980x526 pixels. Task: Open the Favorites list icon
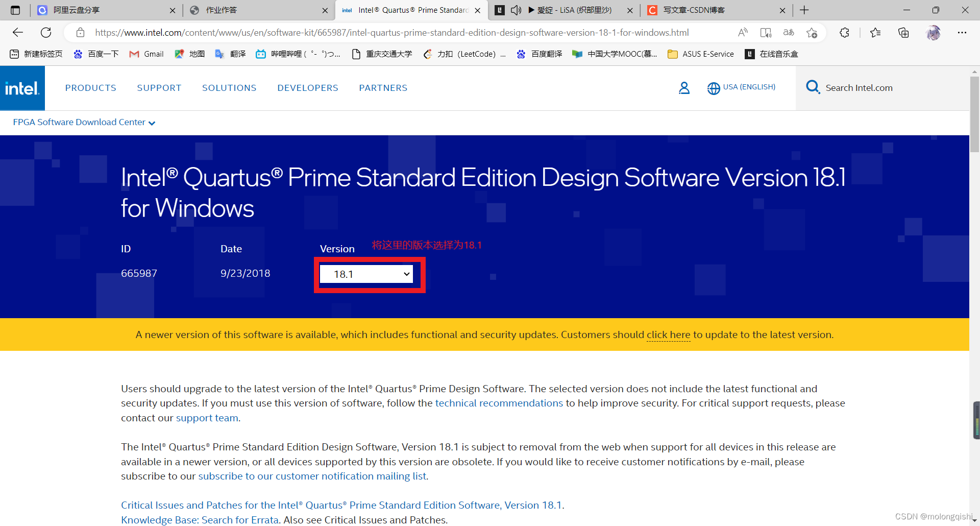pyautogui.click(x=875, y=33)
